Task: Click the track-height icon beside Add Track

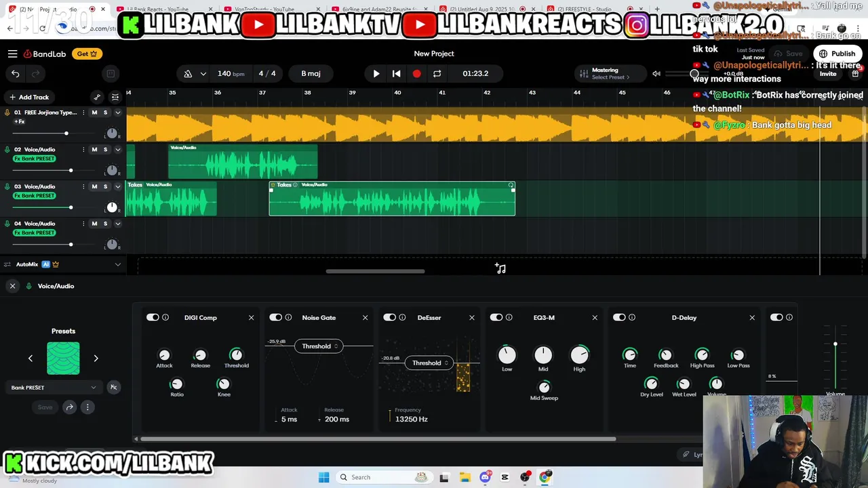Action: 115,97
